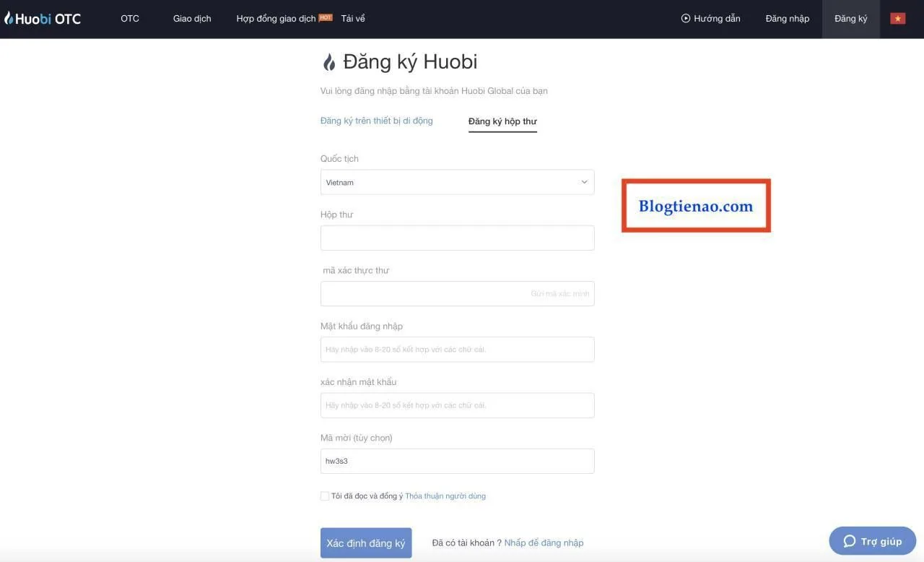Click the chat bubble icon on Trợ giúp
924x562 pixels.
click(x=849, y=540)
